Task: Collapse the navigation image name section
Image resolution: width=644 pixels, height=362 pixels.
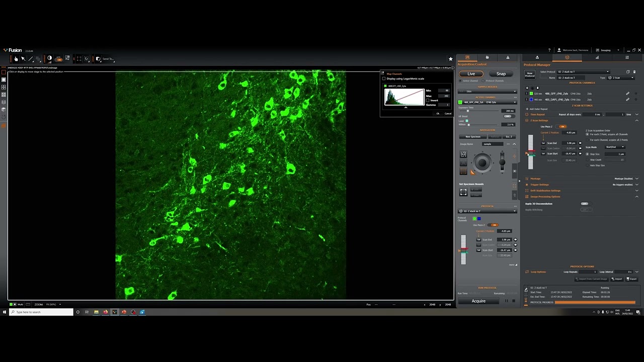Action: pyautogui.click(x=514, y=144)
